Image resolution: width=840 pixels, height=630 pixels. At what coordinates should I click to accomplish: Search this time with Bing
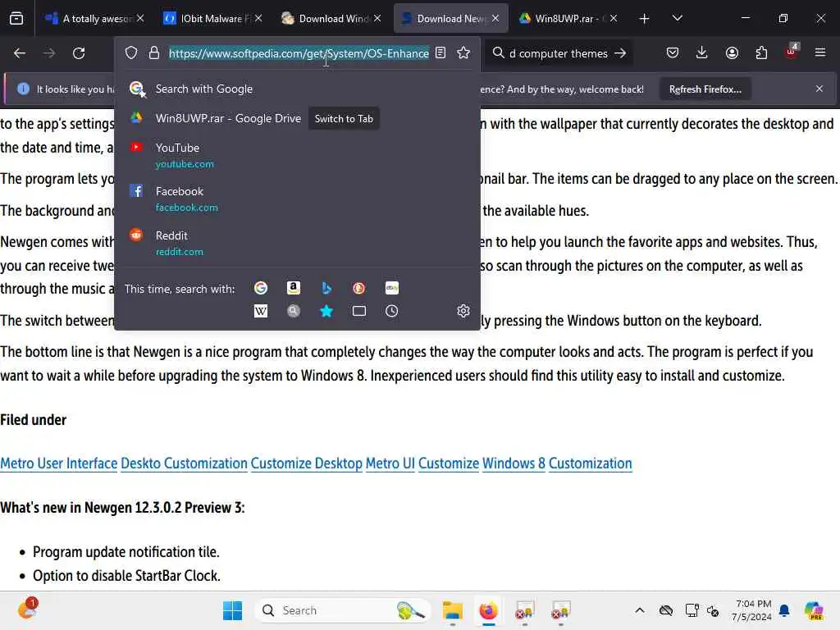(x=326, y=288)
